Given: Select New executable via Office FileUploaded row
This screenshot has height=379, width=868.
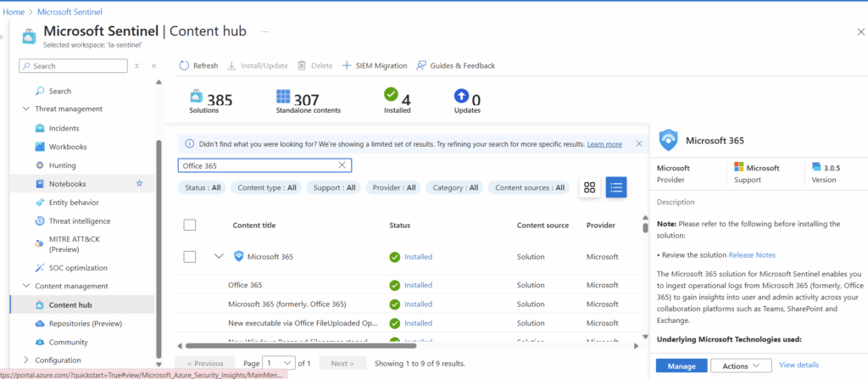Looking at the screenshot, I should pyautogui.click(x=409, y=322).
